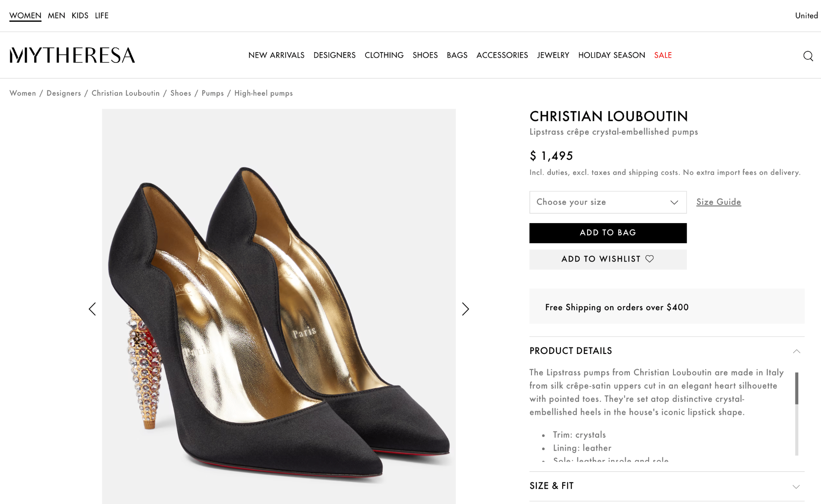Image resolution: width=821 pixels, height=504 pixels.
Task: Switch to the KIDS section
Action: pyautogui.click(x=80, y=15)
